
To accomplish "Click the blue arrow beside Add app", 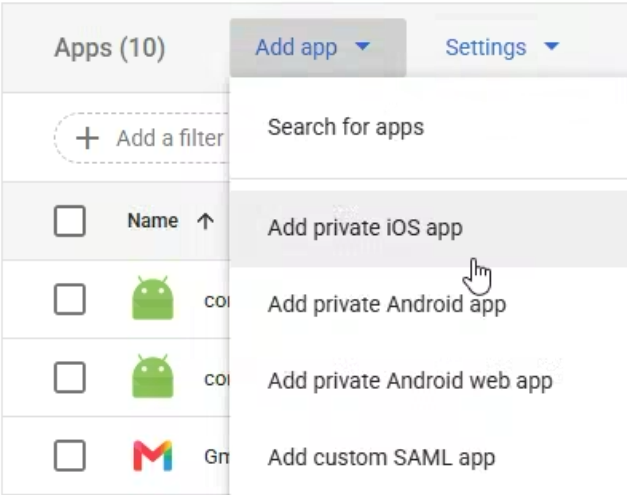I will coord(363,46).
